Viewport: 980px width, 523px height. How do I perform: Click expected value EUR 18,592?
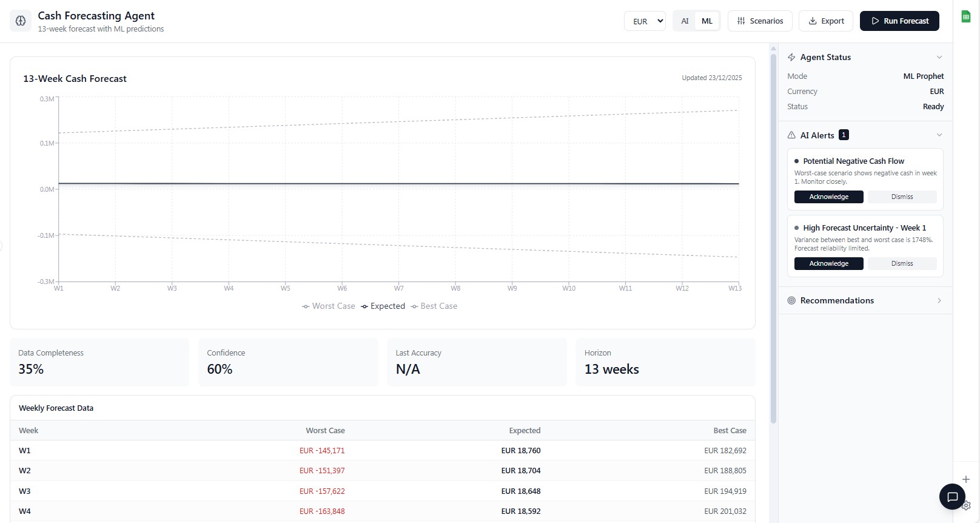(x=521, y=511)
